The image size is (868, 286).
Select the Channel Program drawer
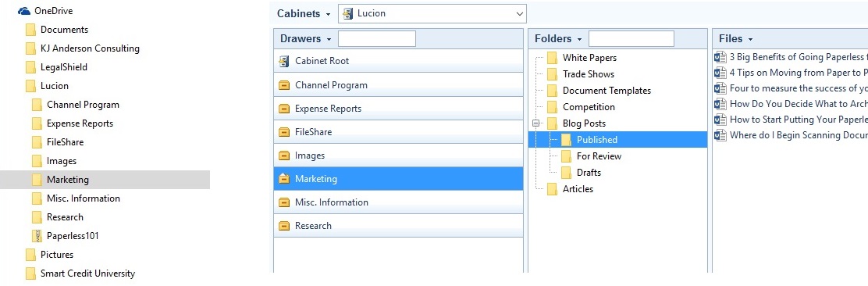click(399, 85)
